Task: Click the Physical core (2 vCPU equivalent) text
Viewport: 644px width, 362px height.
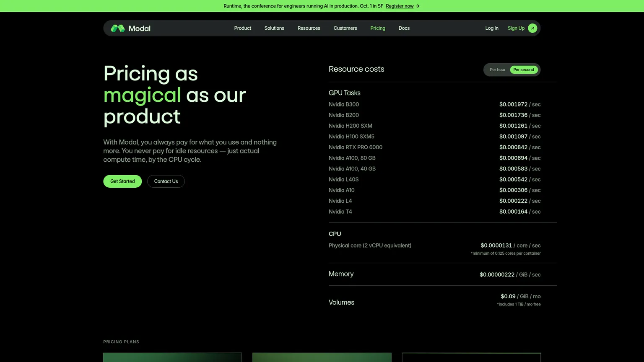Action: pos(370,246)
